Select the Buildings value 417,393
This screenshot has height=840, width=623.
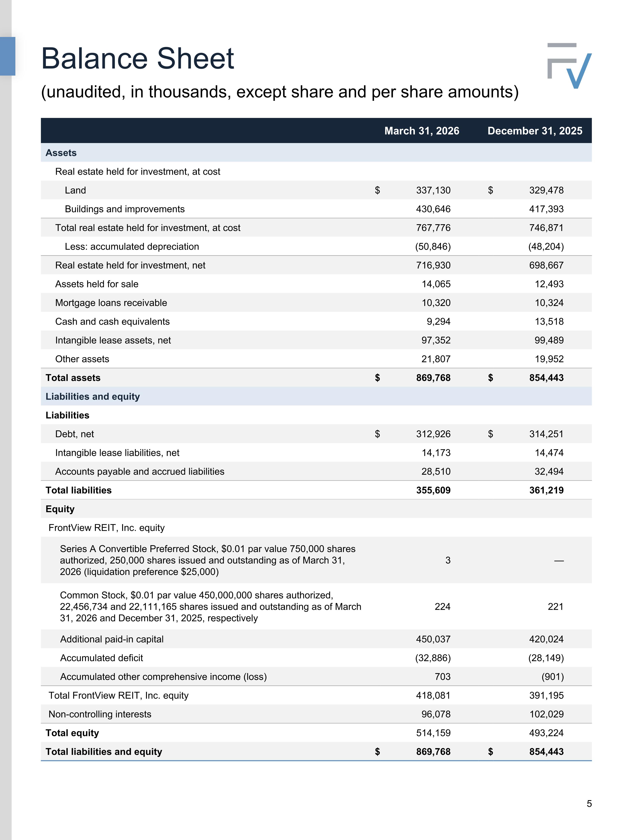point(546,209)
